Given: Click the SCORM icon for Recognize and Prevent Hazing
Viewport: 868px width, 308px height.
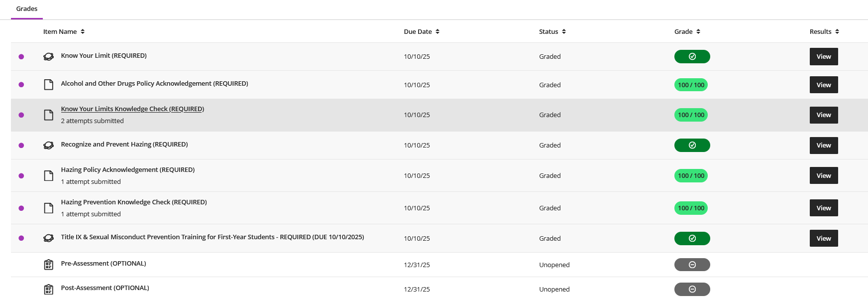Looking at the screenshot, I should click(x=48, y=146).
